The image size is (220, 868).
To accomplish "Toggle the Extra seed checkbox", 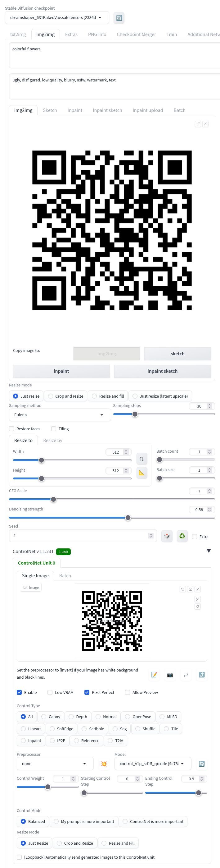I will click(x=195, y=536).
